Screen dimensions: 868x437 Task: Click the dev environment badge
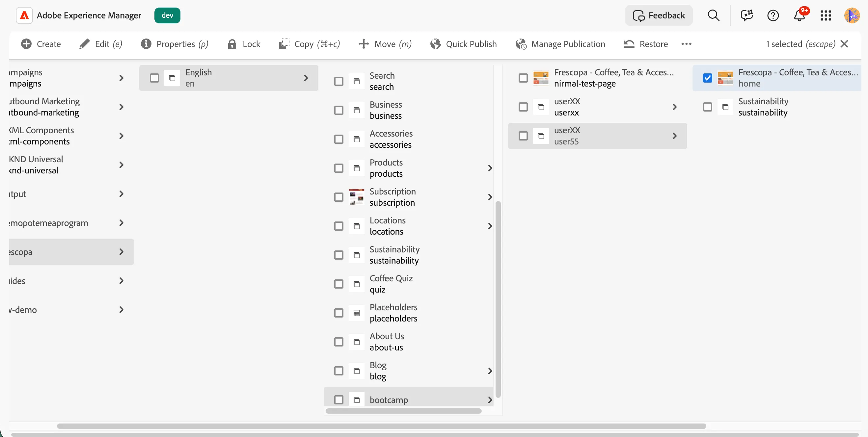[167, 15]
